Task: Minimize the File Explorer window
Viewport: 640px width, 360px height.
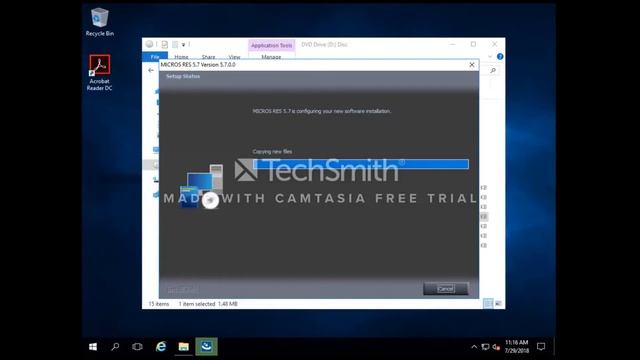Action: click(452, 44)
